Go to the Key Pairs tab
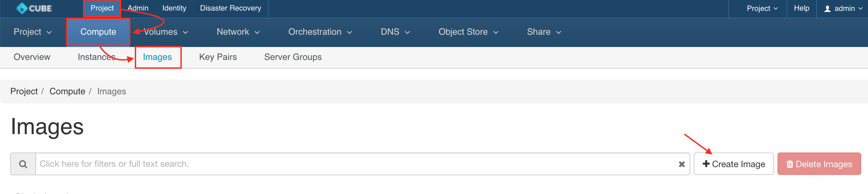 point(218,57)
